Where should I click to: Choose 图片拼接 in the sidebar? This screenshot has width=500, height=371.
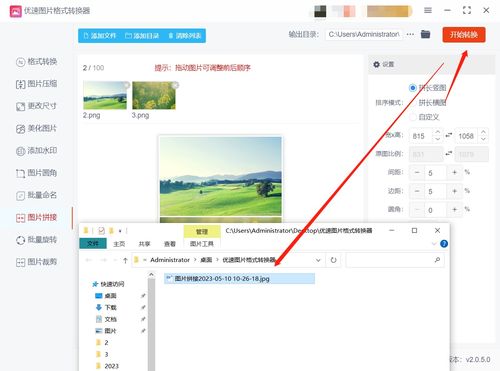pos(37,218)
